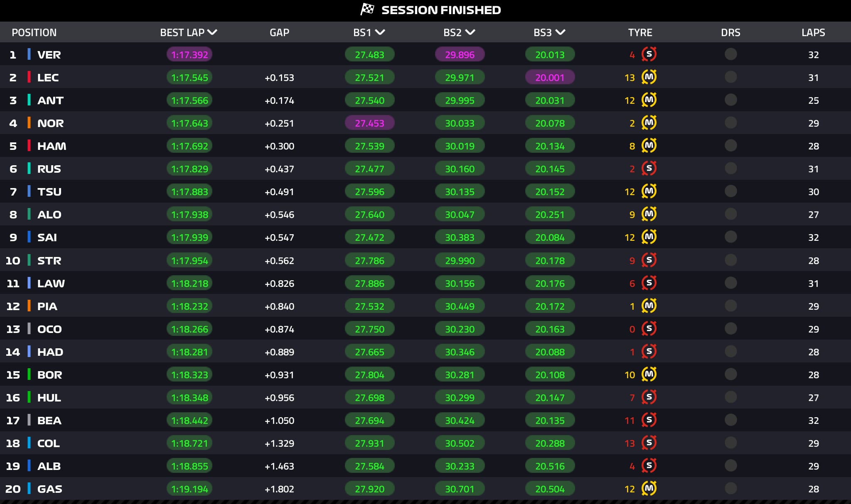Click PIA's yellow medium tyre icon
This screenshot has width=851, height=504.
click(649, 306)
